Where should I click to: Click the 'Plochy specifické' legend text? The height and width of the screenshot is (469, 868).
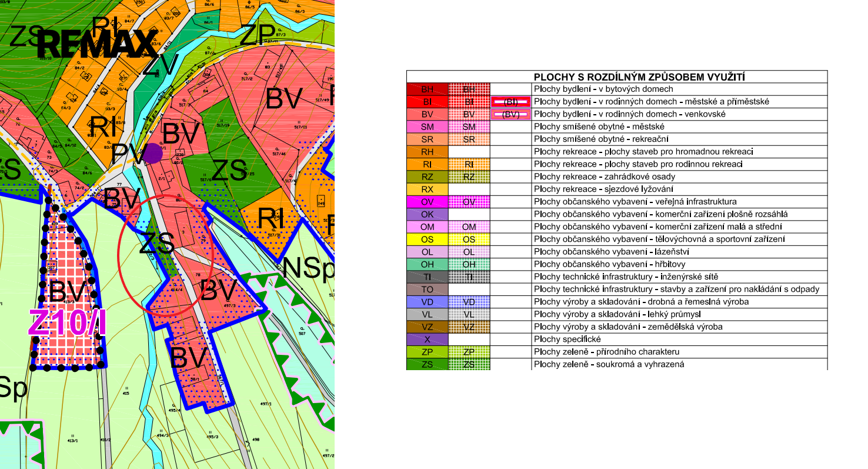(x=563, y=340)
